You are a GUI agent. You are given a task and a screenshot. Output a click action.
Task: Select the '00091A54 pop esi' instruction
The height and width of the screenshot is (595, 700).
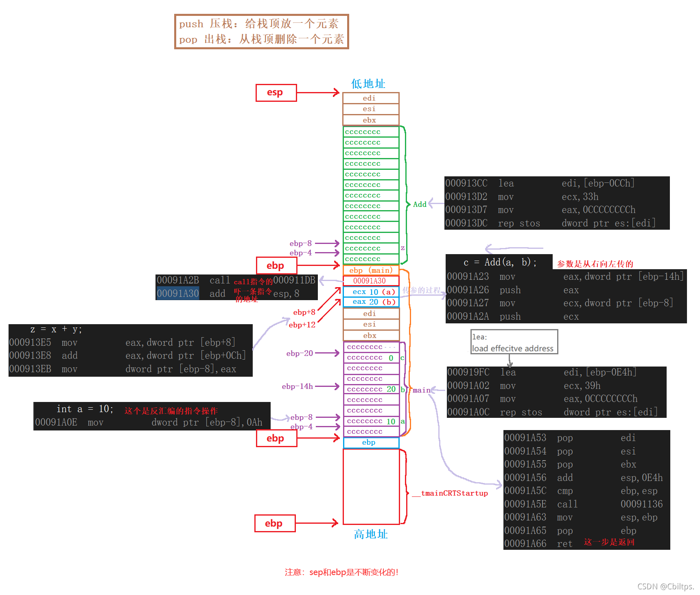[570, 451]
